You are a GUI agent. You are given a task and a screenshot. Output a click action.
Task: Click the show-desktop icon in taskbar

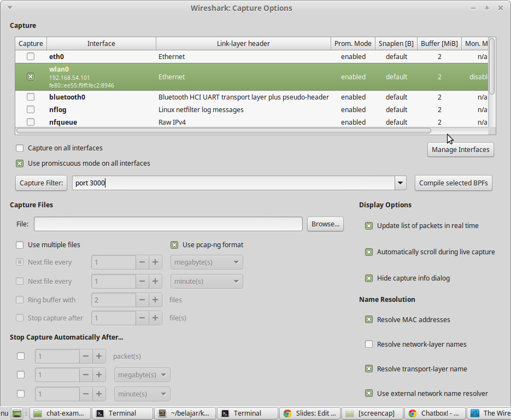[x=17, y=413]
